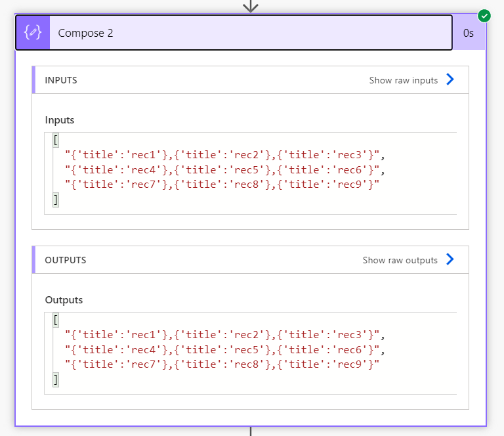Collapse the Compose 2 action header
The height and width of the screenshot is (436, 504).
pos(234,32)
